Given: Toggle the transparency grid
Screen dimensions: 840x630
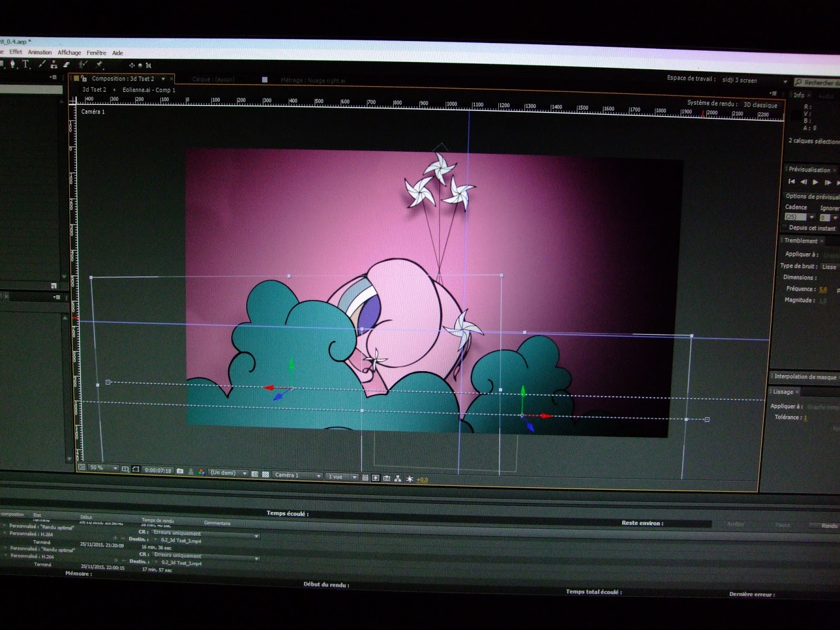Looking at the screenshot, I should [x=266, y=474].
